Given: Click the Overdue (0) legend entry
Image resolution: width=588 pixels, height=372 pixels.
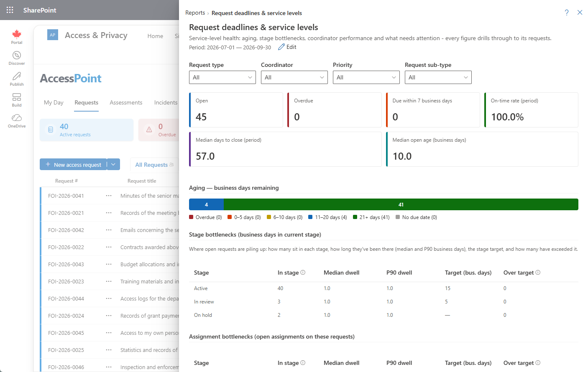Looking at the screenshot, I should click(205, 217).
